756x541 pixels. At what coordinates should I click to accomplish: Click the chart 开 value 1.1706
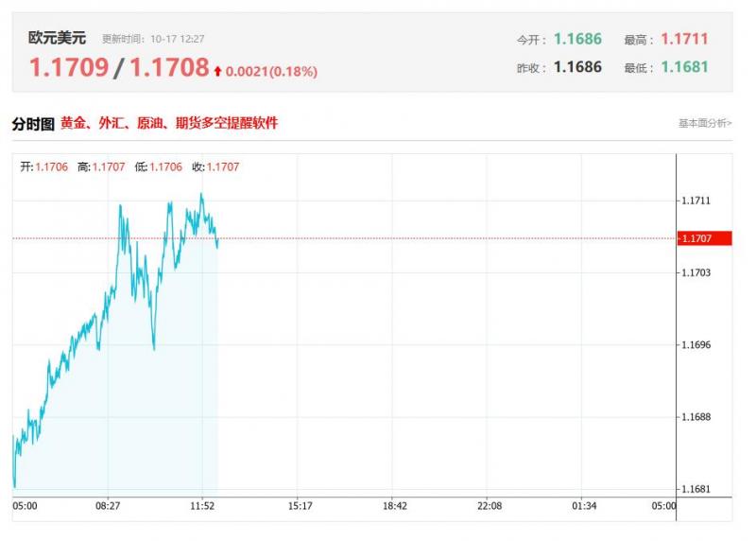[52, 167]
